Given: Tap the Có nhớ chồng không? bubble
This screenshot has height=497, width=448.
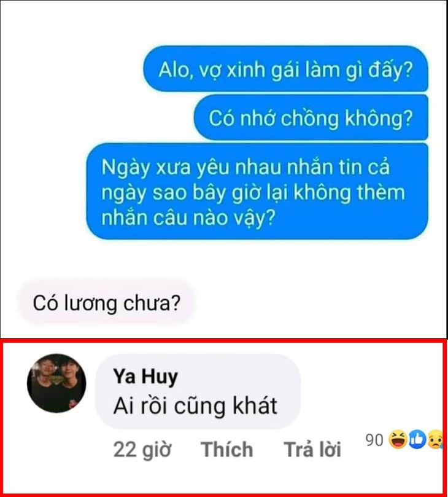Looking at the screenshot, I should point(311,117).
